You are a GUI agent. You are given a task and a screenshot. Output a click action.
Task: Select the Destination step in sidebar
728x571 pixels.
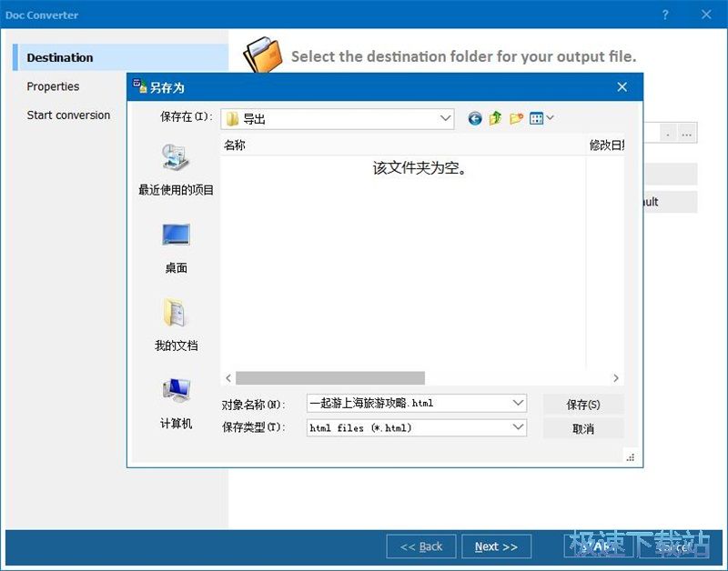[x=121, y=57]
